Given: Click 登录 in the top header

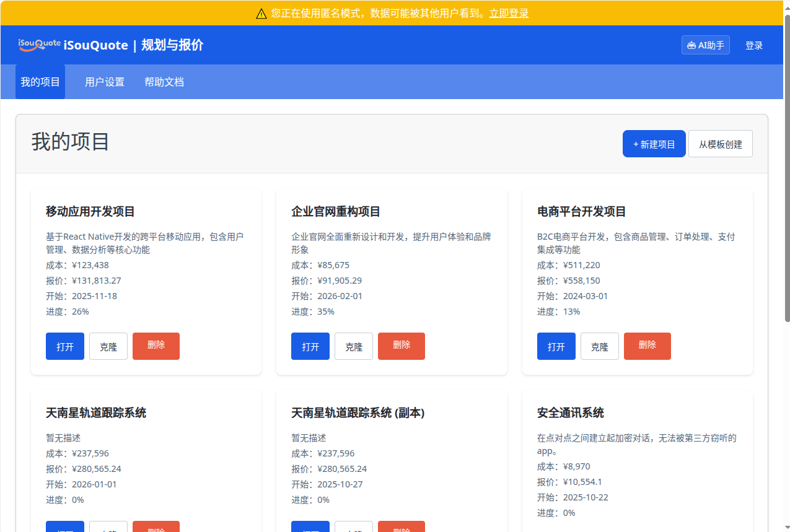Looking at the screenshot, I should pos(753,45).
